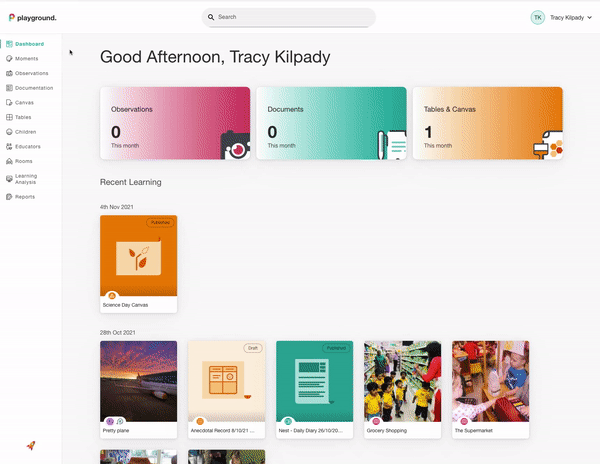Open the Reports sidebar icon

point(9,197)
